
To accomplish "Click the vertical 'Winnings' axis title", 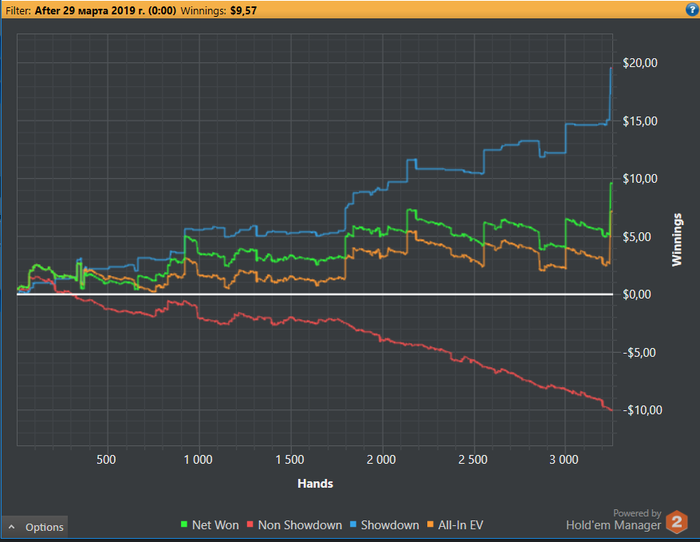I will 677,240.
